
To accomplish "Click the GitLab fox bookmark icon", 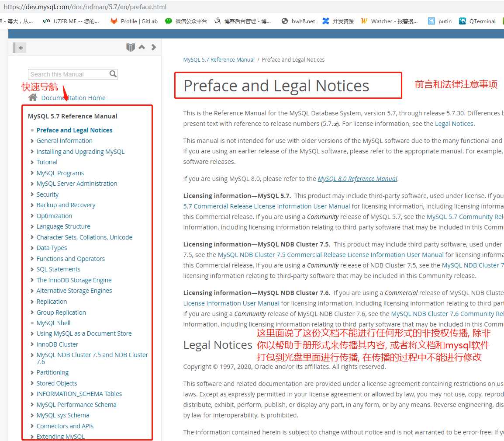I will click(114, 21).
